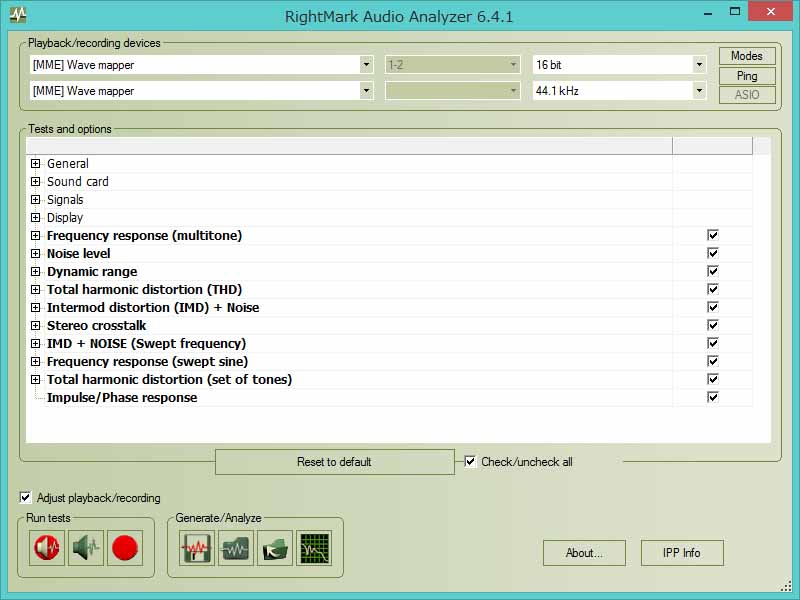Click the generate WAV file icon with floppy disk
800x600 pixels.
coord(197,548)
